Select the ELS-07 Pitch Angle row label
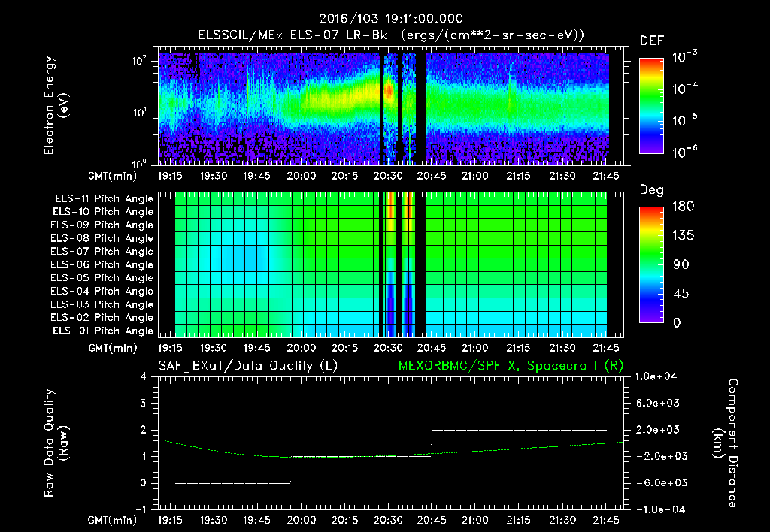The height and width of the screenshot is (532, 770). pyautogui.click(x=102, y=252)
